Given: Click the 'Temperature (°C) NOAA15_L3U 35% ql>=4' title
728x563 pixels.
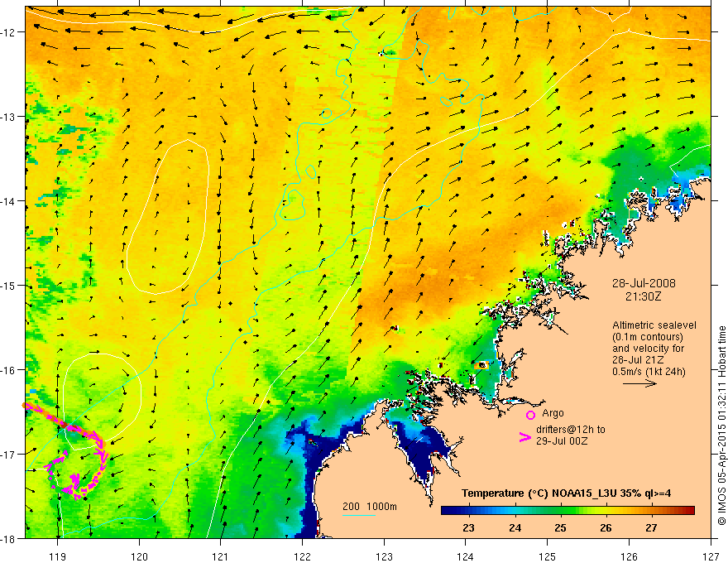Looking at the screenshot, I should pos(566,493).
